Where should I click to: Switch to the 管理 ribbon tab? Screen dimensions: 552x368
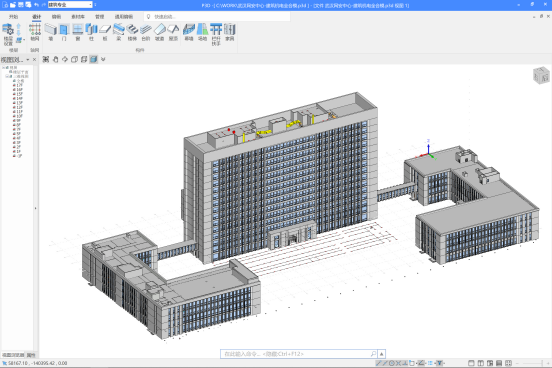pos(100,17)
